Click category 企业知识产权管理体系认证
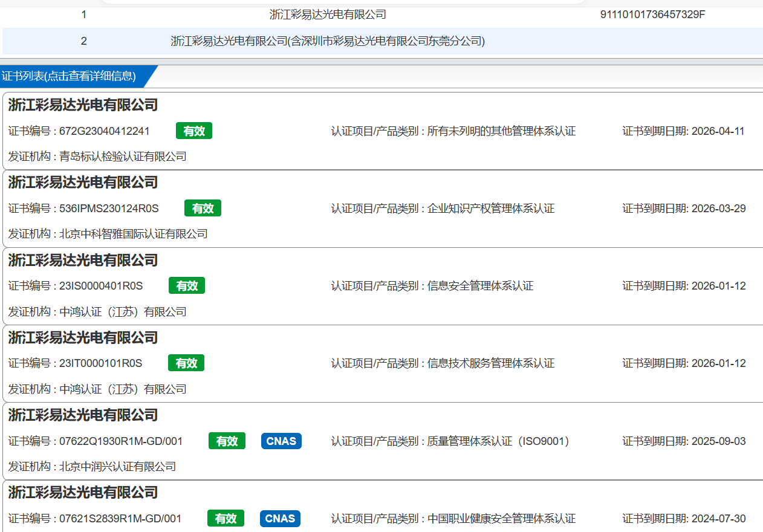Image resolution: width=763 pixels, height=532 pixels. [491, 209]
